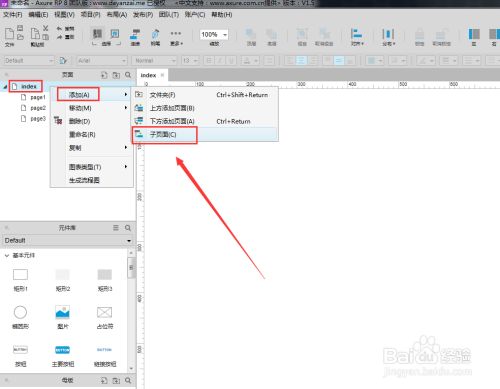Viewport: 500px width, 389px height.
Task: Click the Group icon
Action: click(x=302, y=34)
